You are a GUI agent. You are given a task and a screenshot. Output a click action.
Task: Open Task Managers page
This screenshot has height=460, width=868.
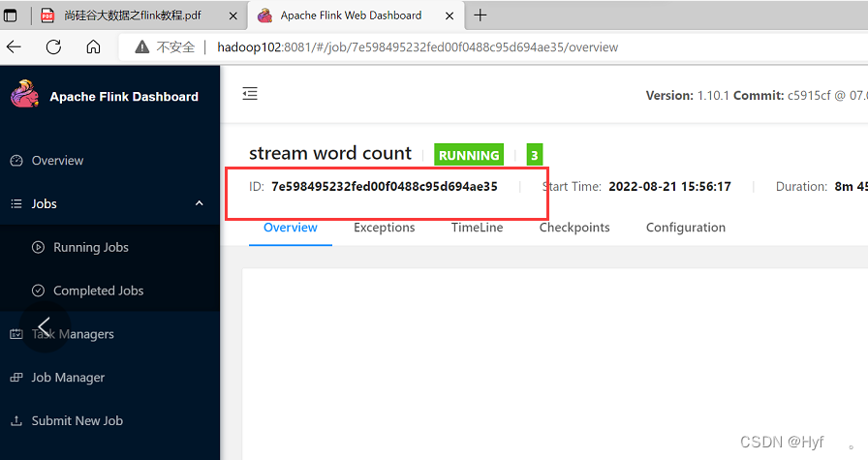pos(109,334)
